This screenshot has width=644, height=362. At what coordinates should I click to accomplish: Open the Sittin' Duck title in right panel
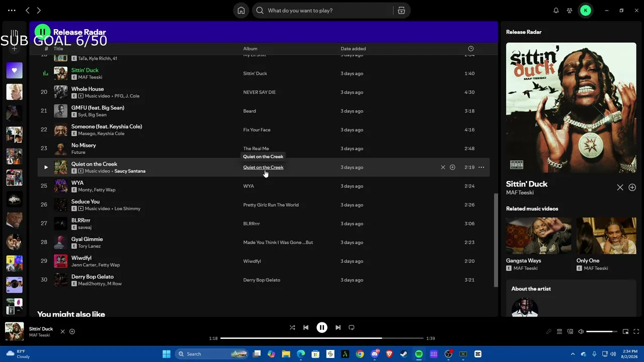[527, 184]
